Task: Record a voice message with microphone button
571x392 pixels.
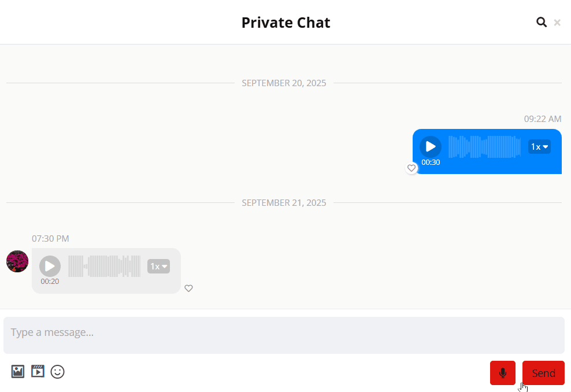Action: click(502, 373)
